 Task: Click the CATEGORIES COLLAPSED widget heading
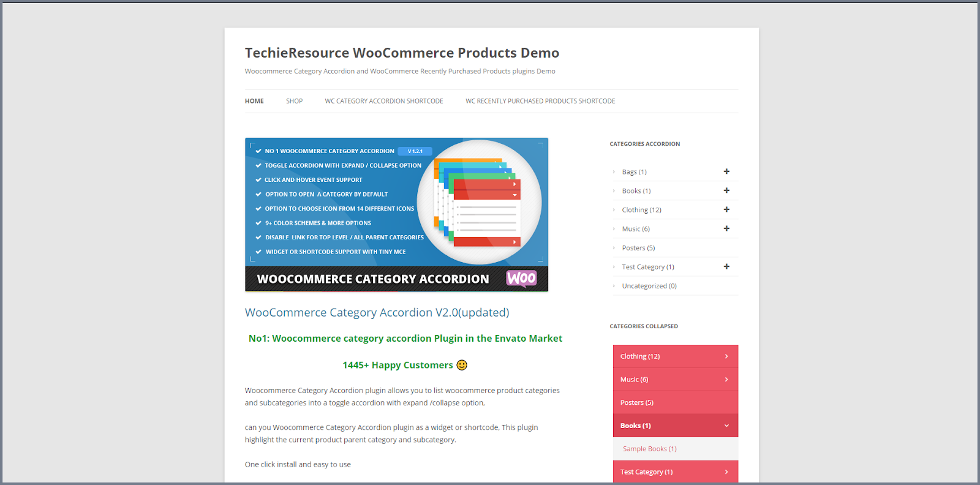click(x=644, y=326)
